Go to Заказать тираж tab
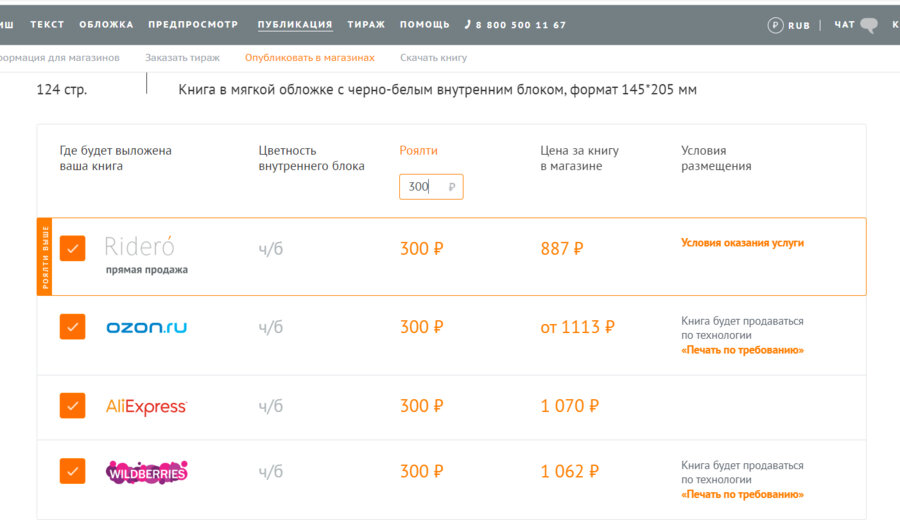The image size is (900, 532). point(183,57)
